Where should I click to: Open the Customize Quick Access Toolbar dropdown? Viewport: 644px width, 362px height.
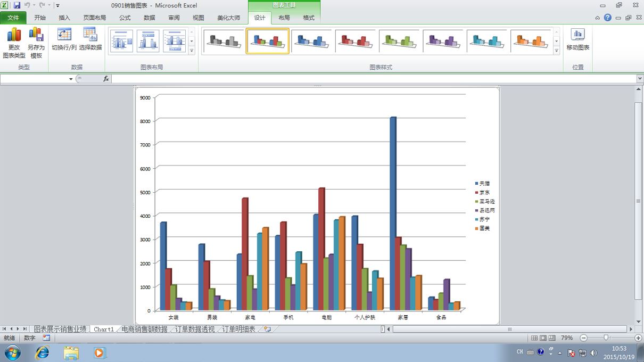[57, 5]
